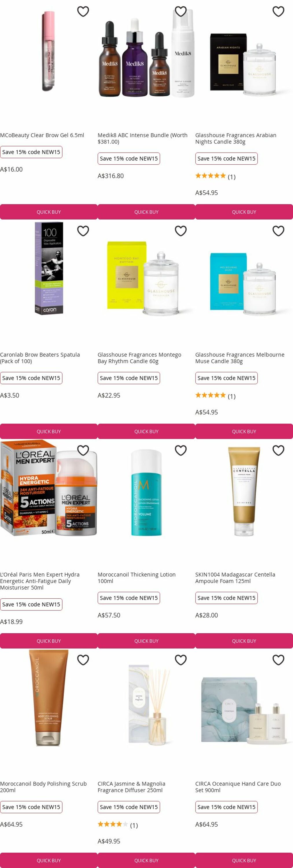Viewport: 293px width, 868px height.
Task: Quick buy the Moroccanoil Thickening Lotion
Action: (x=146, y=641)
